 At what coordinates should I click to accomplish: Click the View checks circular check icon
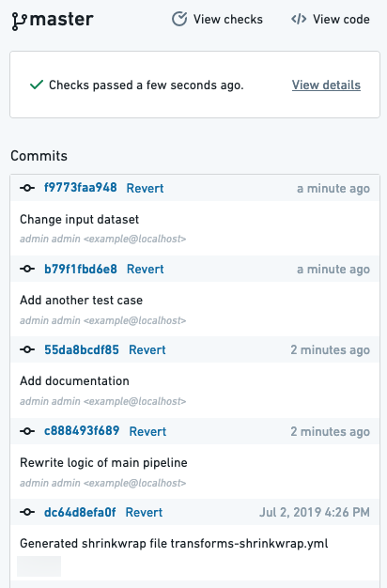[179, 19]
